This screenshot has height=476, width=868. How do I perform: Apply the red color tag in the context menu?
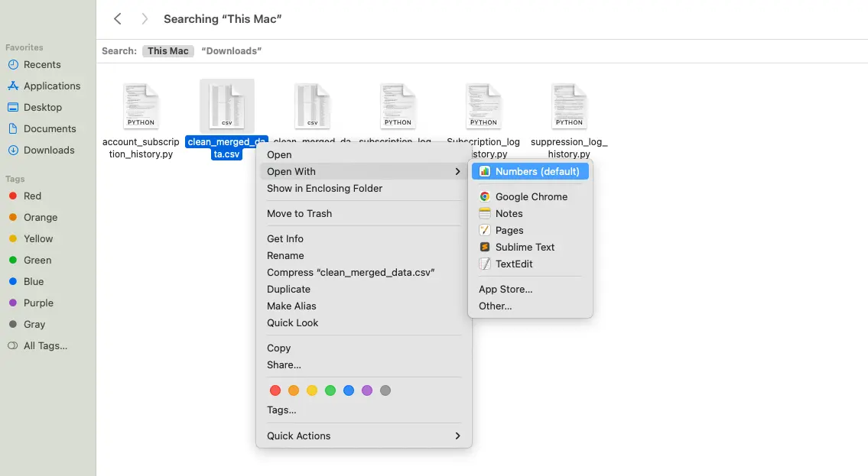coord(275,390)
